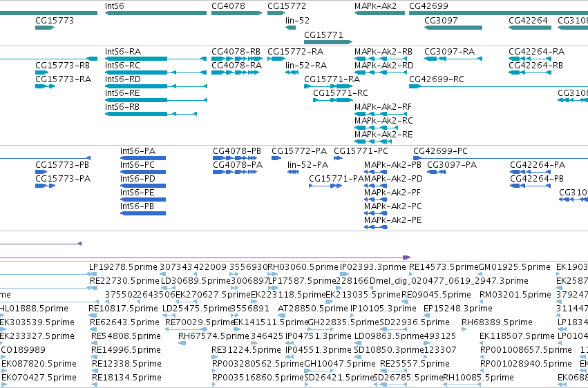Screen dimensions: 588x388
Task: Click the MAPk-Ak2 gene label
Action: click(x=375, y=6)
